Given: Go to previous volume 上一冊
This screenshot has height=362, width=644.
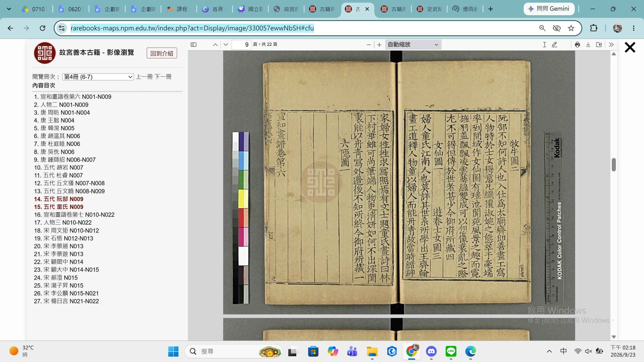Looking at the screenshot, I should pyautogui.click(x=144, y=77).
